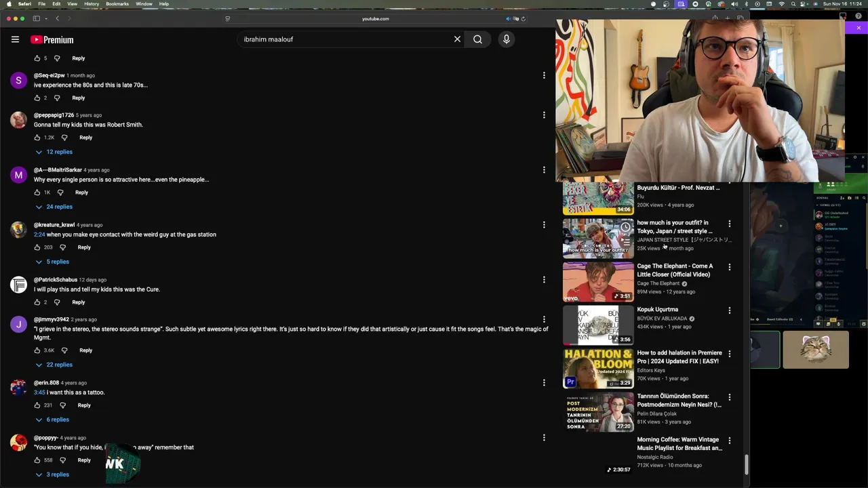Reply to @peppapig1726's comment
Screen dimensions: 868x488
click(85, 138)
